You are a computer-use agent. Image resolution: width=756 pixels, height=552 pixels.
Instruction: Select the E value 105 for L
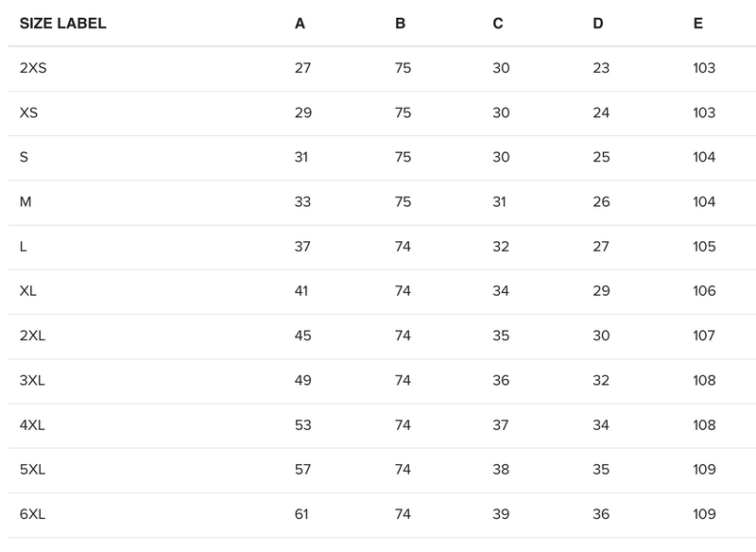click(704, 247)
